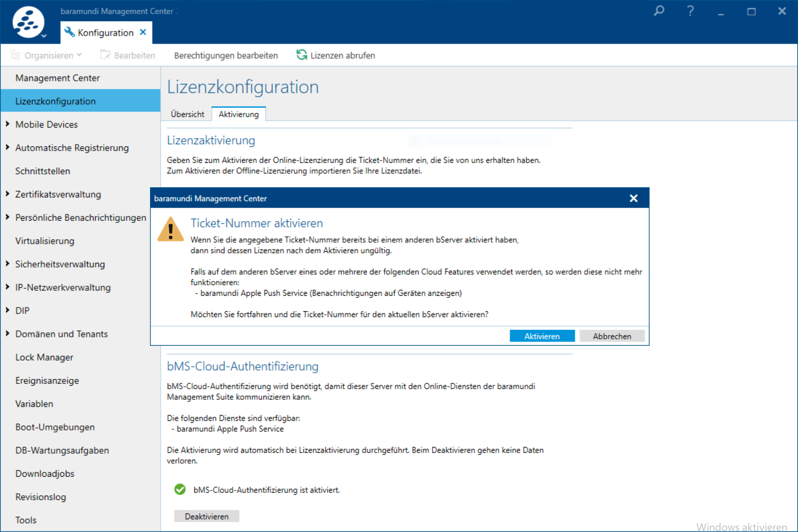Cancel the dialog with Abbrechen

click(x=612, y=336)
